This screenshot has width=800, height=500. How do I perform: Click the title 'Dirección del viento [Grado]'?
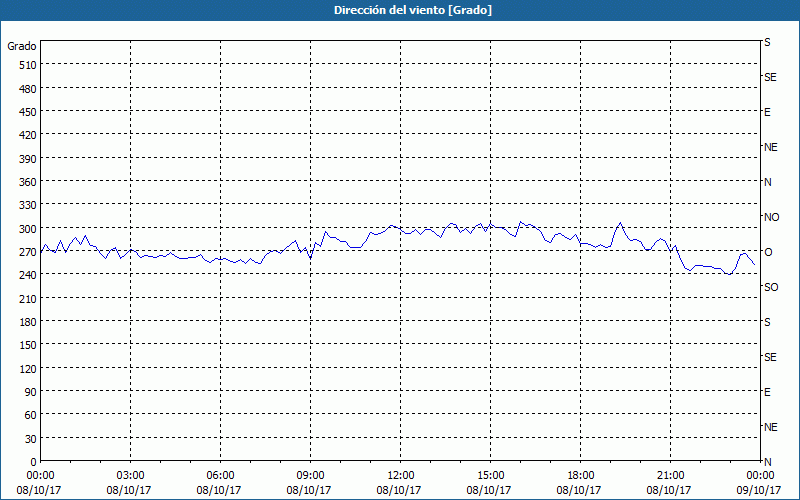coord(413,10)
